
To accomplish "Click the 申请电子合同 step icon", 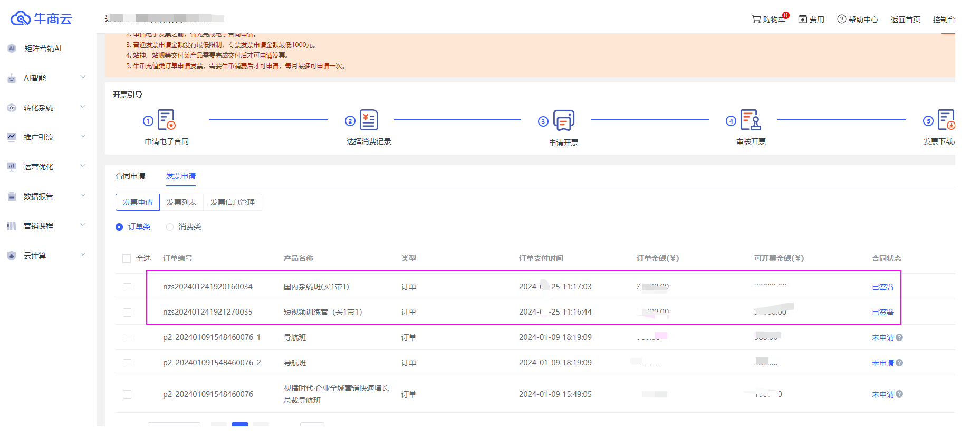I will click(x=167, y=120).
